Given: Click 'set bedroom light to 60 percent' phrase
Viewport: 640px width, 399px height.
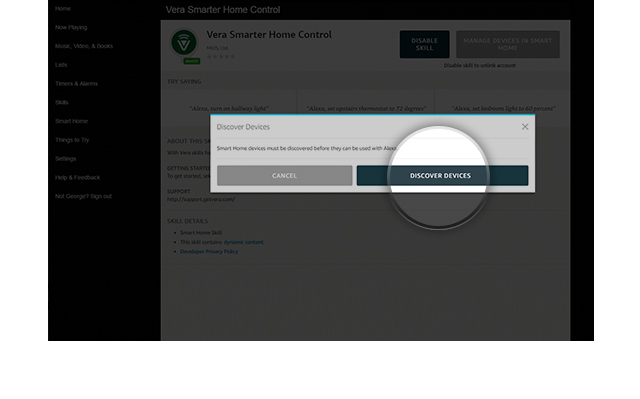Looking at the screenshot, I should [503, 109].
